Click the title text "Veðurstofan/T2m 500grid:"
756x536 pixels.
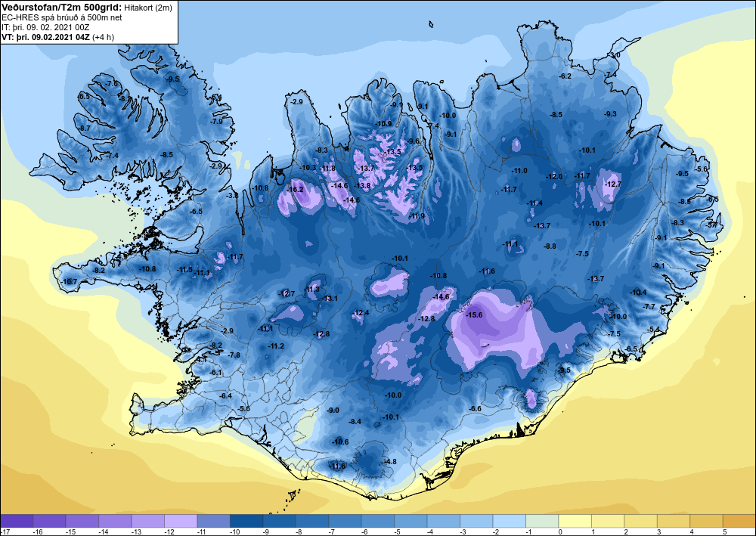click(x=62, y=8)
